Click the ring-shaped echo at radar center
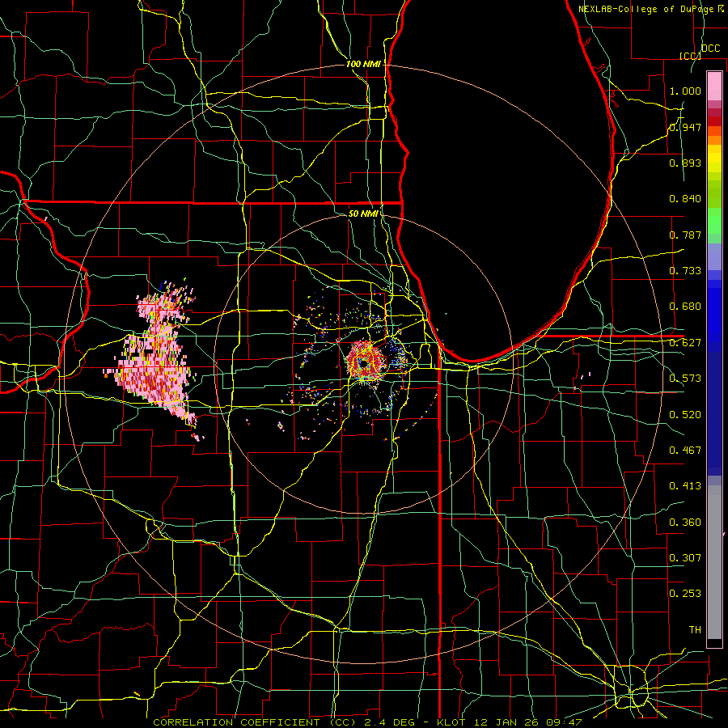 click(366, 363)
